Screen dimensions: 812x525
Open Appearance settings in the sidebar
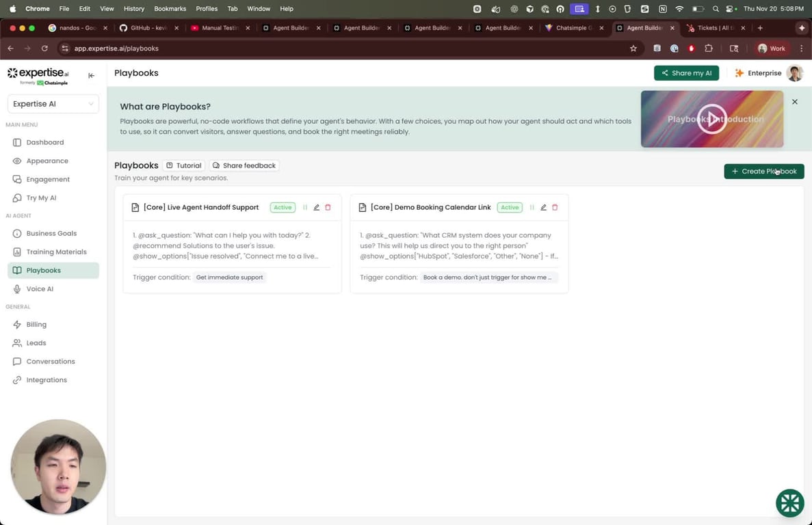point(53,161)
